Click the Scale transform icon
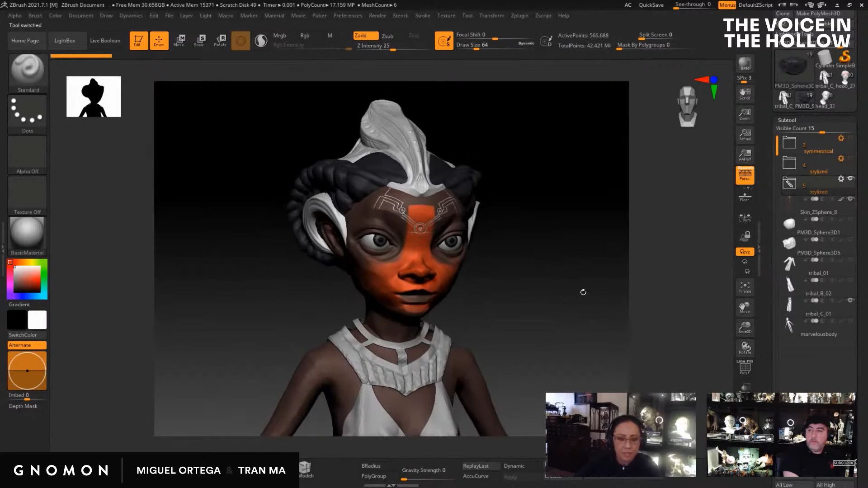Viewport: 868px width, 488px height. coord(199,40)
